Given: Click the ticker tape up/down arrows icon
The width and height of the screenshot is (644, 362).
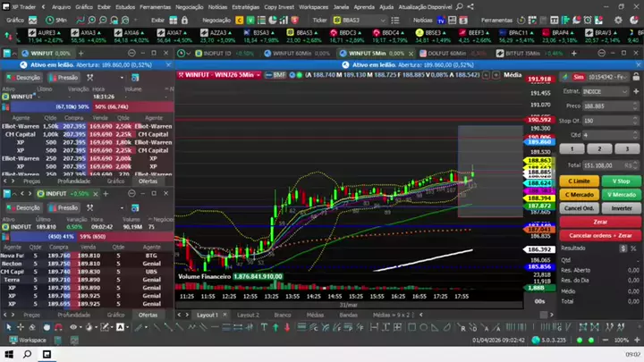Looking at the screenshot, I should [8, 36].
